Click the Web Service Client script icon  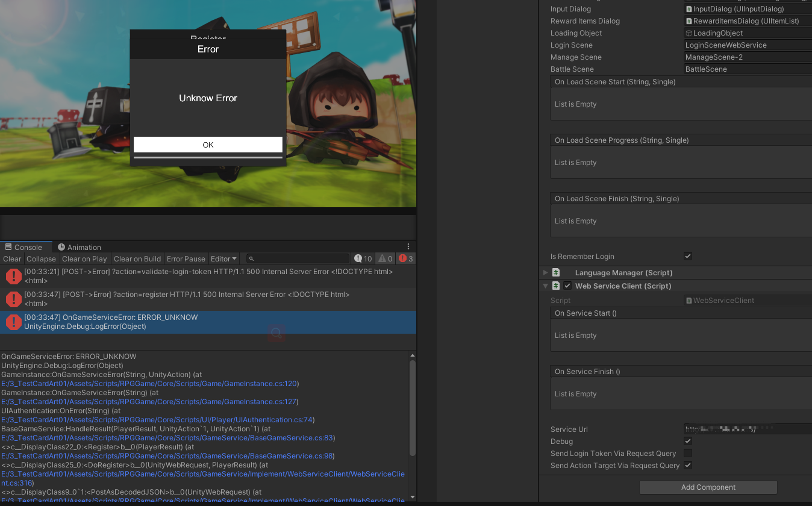555,286
